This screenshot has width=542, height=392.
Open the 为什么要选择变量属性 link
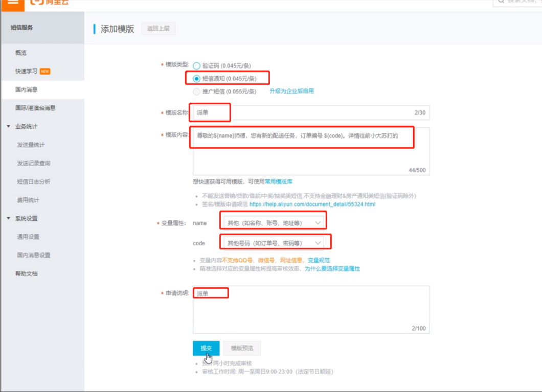332,268
